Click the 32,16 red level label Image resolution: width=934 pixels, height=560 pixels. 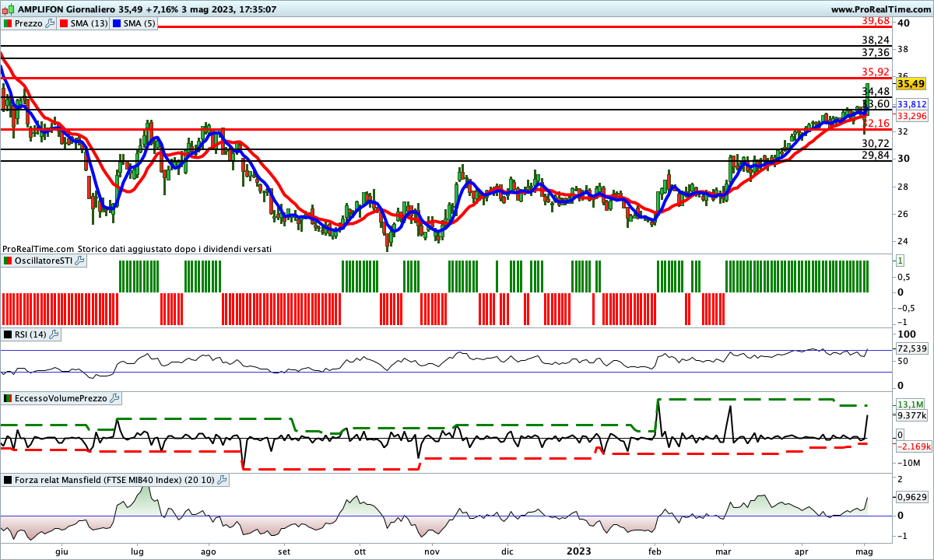[x=876, y=124]
